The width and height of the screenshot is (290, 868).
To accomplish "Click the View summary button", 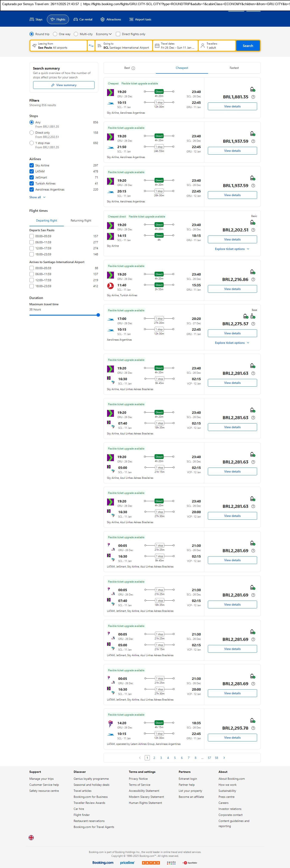I will pos(64,85).
